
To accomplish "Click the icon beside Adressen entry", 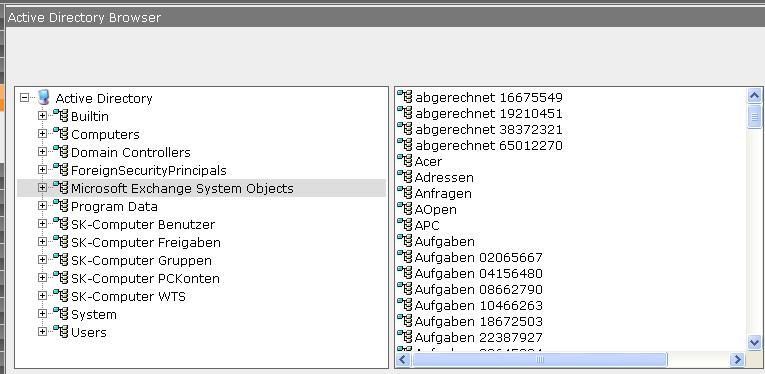I will coord(405,177).
